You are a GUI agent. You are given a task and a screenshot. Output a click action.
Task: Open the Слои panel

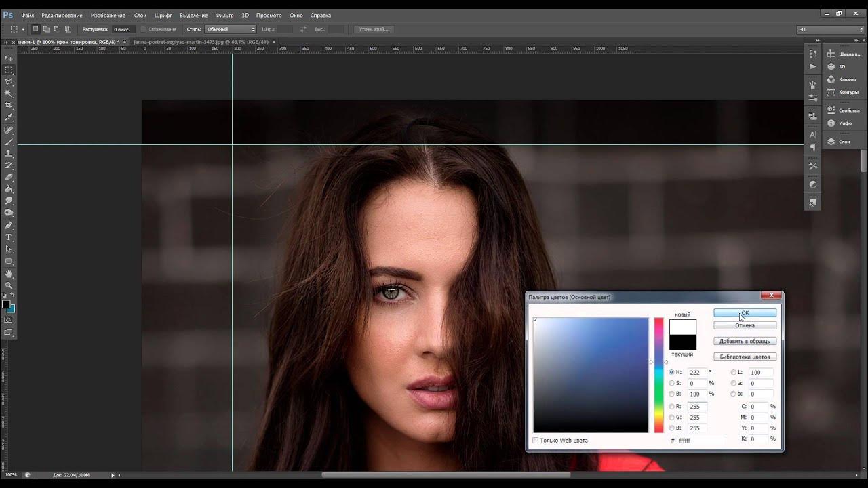[840, 142]
